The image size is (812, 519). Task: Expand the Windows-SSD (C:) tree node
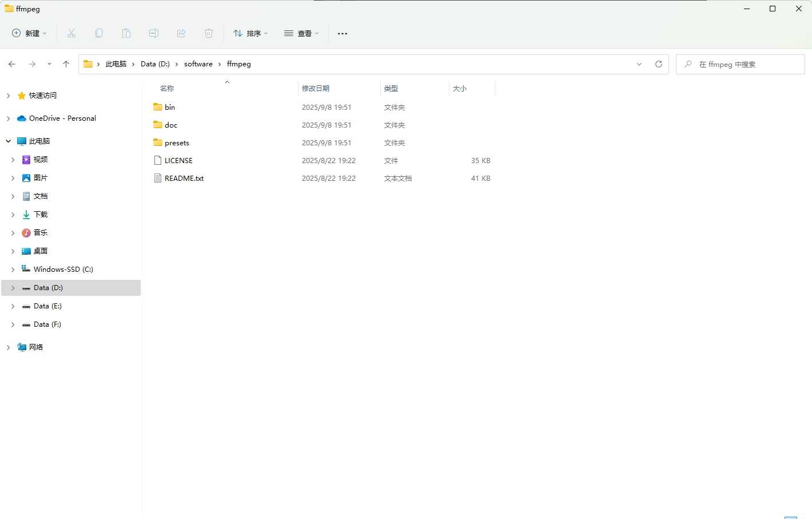13,270
